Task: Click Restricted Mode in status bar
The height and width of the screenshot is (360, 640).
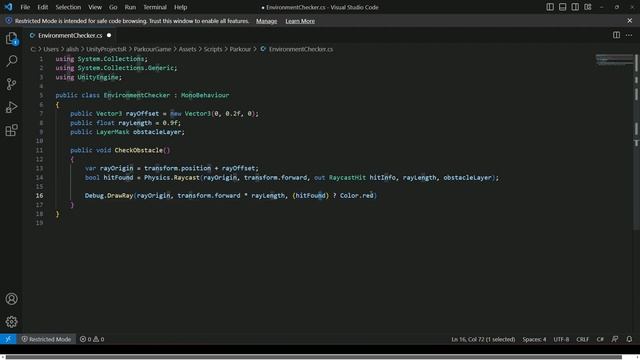Action: click(46, 339)
